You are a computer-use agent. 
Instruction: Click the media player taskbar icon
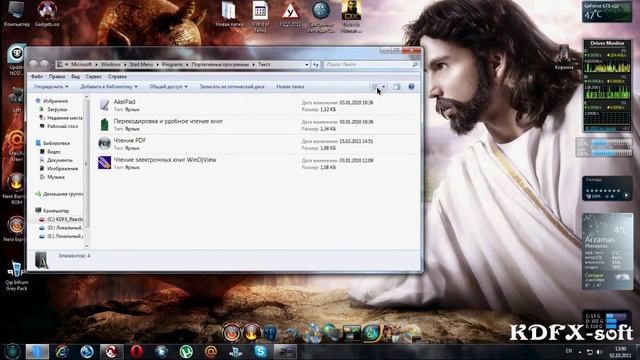(161, 351)
